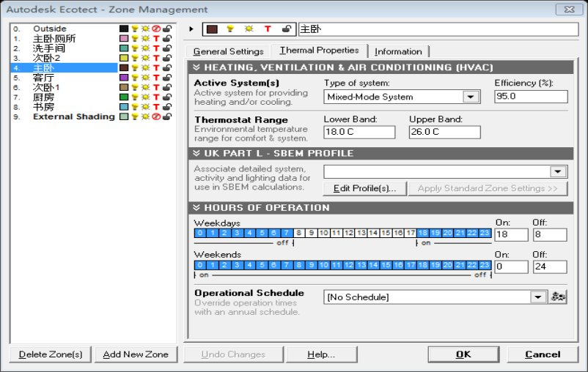This screenshot has height=372, width=588.
Task: Click the Upper Band temperature field
Action: click(x=444, y=132)
